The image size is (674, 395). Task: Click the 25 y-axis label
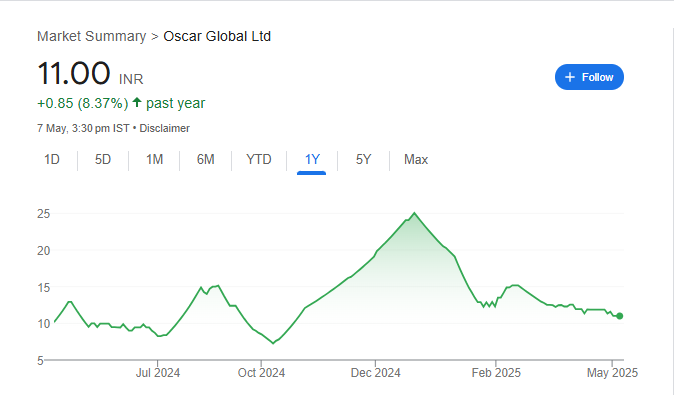(43, 214)
